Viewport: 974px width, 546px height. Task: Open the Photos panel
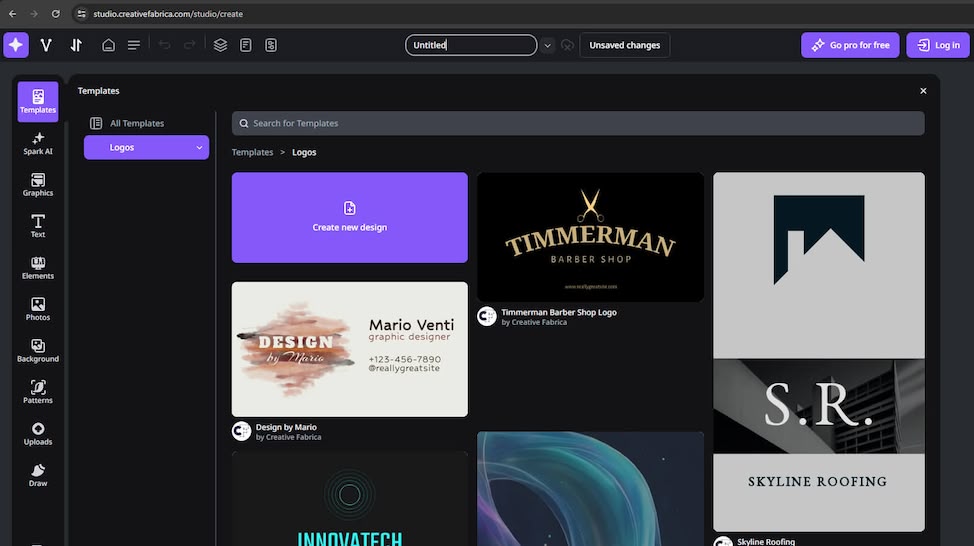click(38, 309)
